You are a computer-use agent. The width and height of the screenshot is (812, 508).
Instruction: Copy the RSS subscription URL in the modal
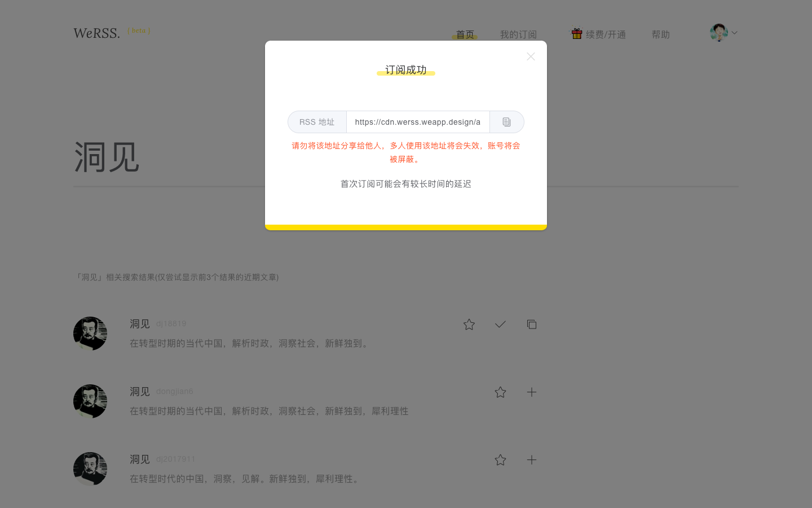[x=506, y=122]
